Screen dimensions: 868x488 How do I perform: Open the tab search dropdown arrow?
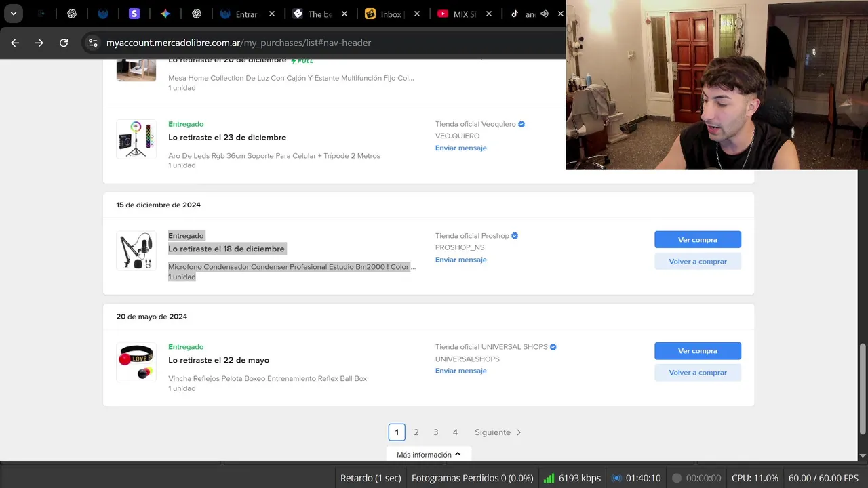(x=13, y=14)
